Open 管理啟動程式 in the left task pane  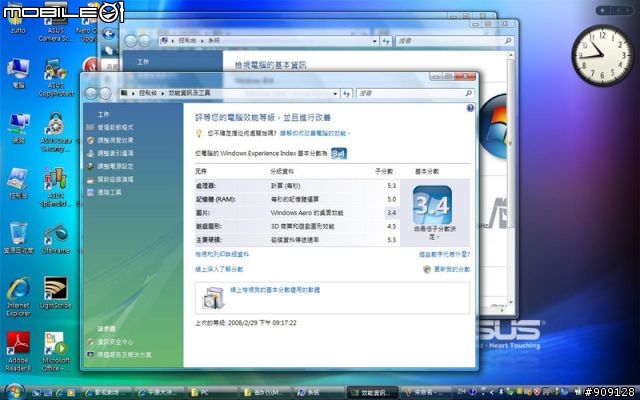tap(115, 127)
